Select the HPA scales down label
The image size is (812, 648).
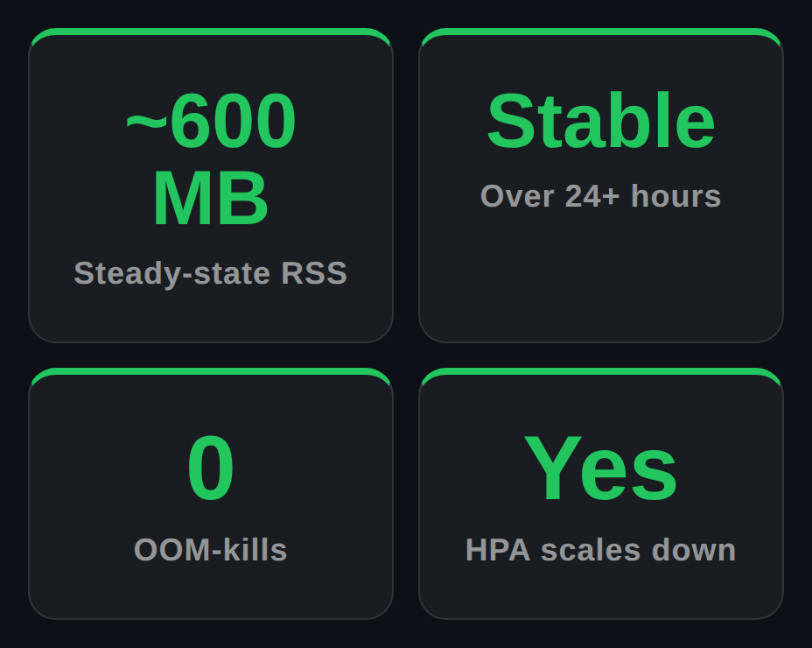601,550
